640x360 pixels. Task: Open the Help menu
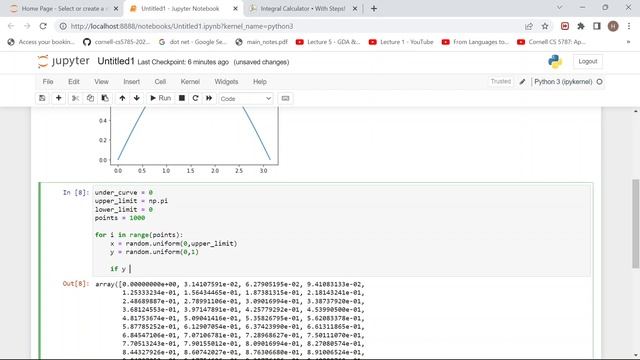pos(260,82)
